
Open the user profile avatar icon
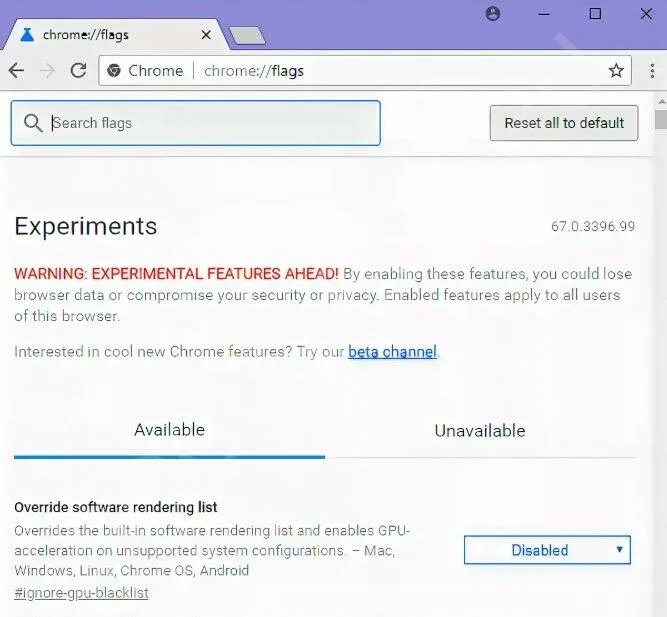tap(493, 14)
